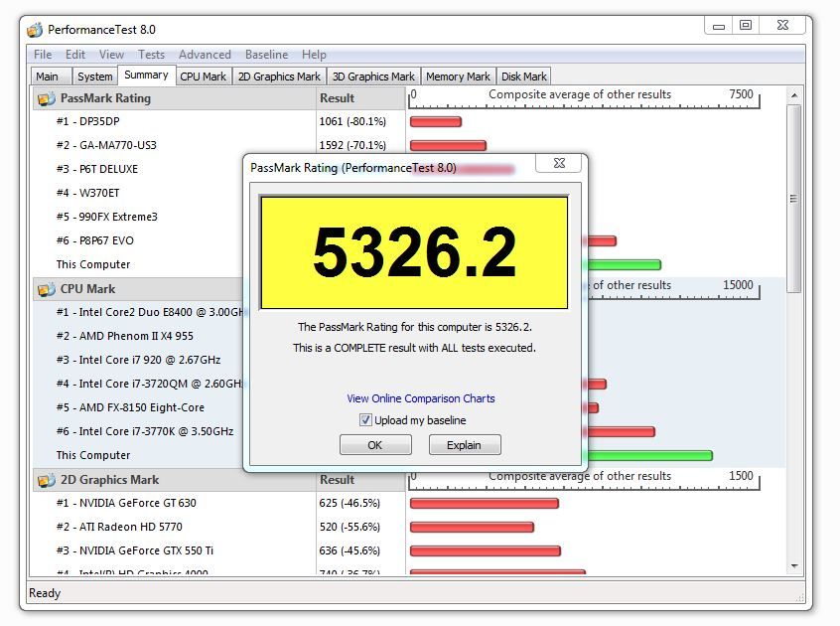Click the 625 (-46.5%) result value
840x626 pixels.
click(x=350, y=503)
